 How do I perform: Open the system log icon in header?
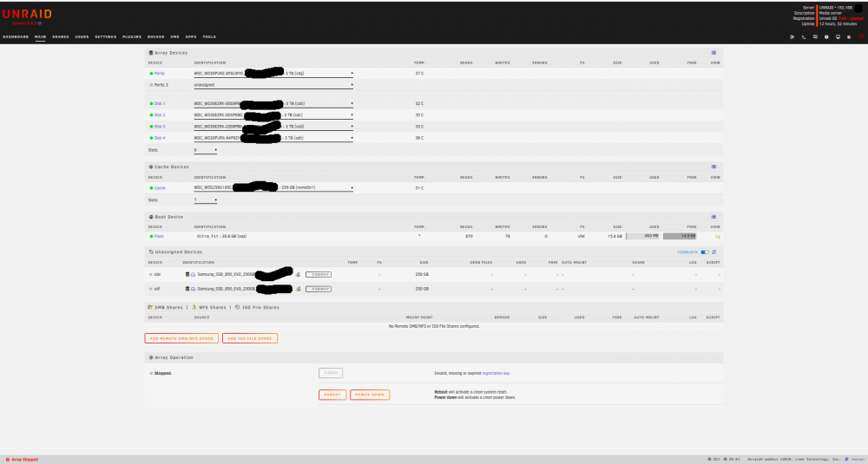[x=849, y=37]
